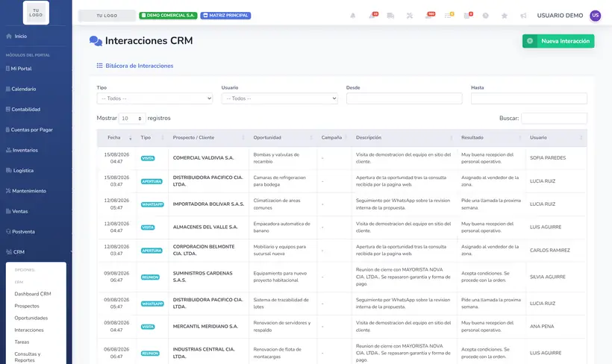Click the calendar icon with red badge
Viewport: 612px width, 364px height.
(468, 15)
